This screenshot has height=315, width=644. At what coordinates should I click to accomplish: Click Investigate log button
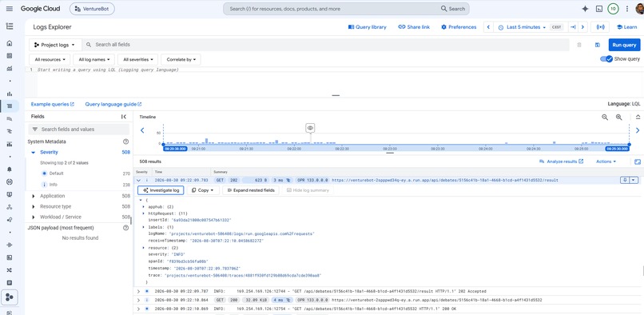click(x=161, y=190)
